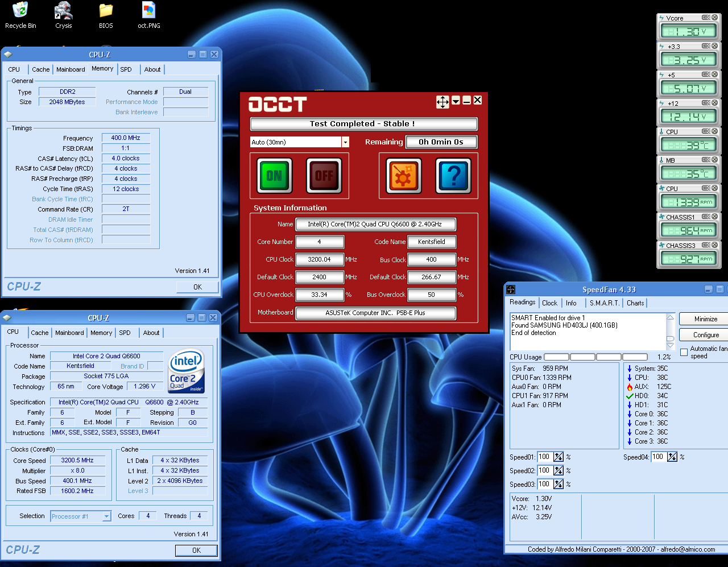Open Vcore gadget settings icon
Viewport: 728px width, 567px height.
pyautogui.click(x=706, y=18)
